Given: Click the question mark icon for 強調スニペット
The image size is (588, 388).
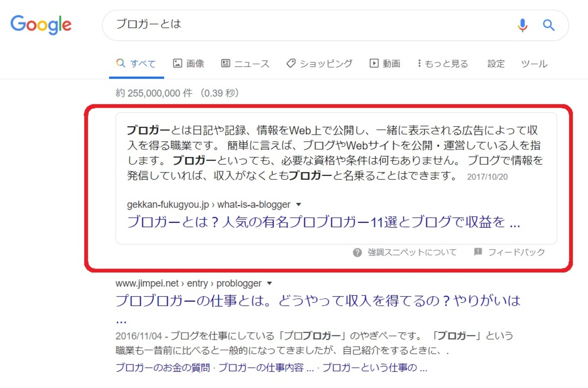Looking at the screenshot, I should (357, 253).
